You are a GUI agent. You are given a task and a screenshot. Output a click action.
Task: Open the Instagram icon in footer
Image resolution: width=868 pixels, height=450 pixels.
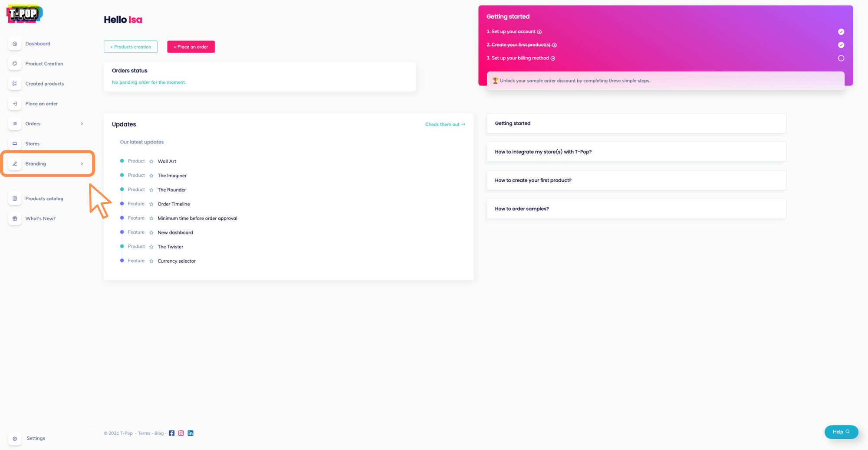point(181,433)
